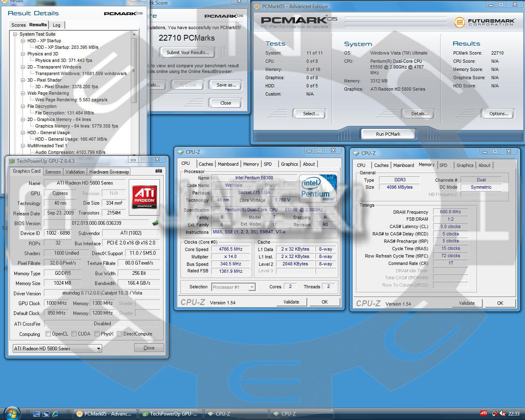
Task: Click the DRAM Frequency value 680.9 MHz
Action: coord(450,212)
